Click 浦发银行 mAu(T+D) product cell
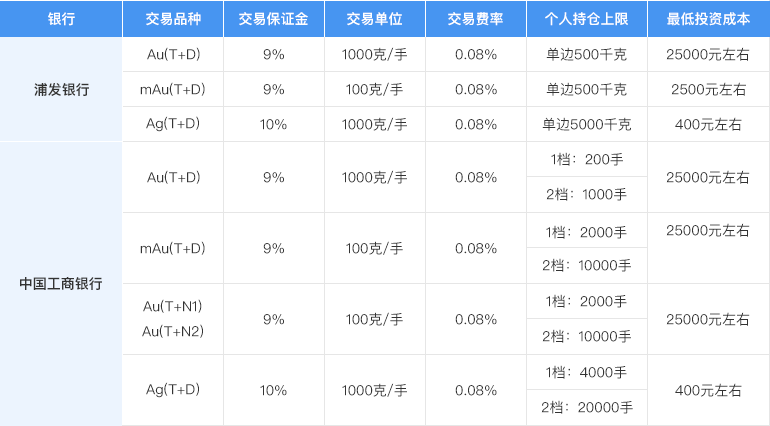770x426 pixels. click(x=173, y=89)
